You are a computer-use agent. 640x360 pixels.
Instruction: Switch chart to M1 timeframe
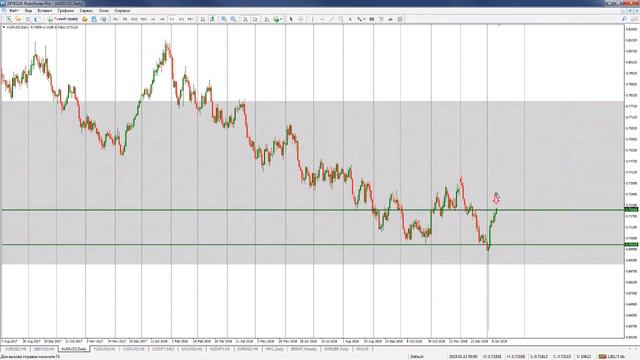(x=116, y=19)
